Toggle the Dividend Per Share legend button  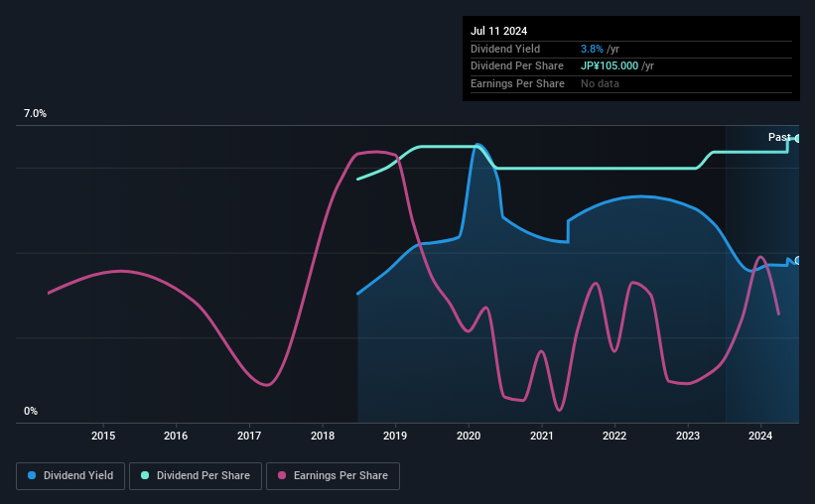pos(196,476)
